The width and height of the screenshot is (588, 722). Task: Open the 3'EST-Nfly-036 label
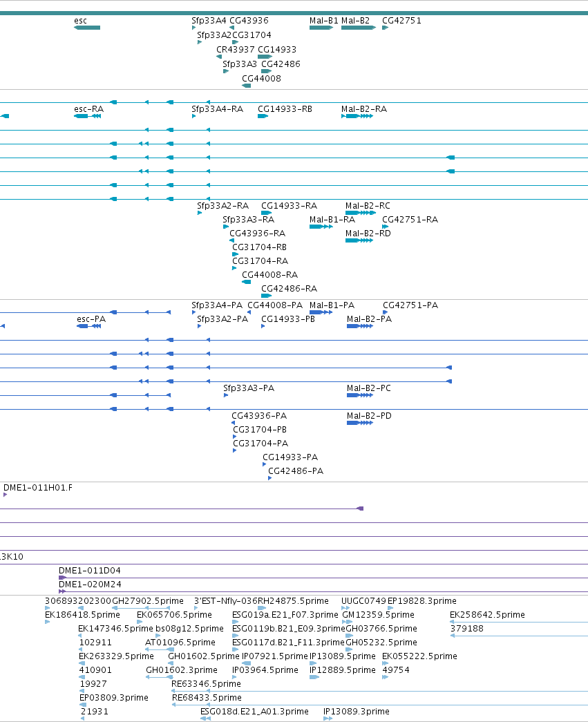point(225,600)
